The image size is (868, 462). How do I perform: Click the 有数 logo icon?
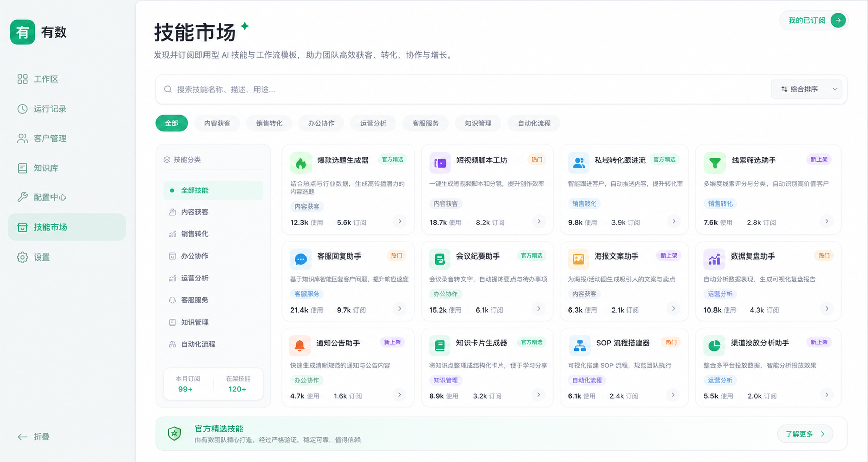pyautogui.click(x=23, y=32)
